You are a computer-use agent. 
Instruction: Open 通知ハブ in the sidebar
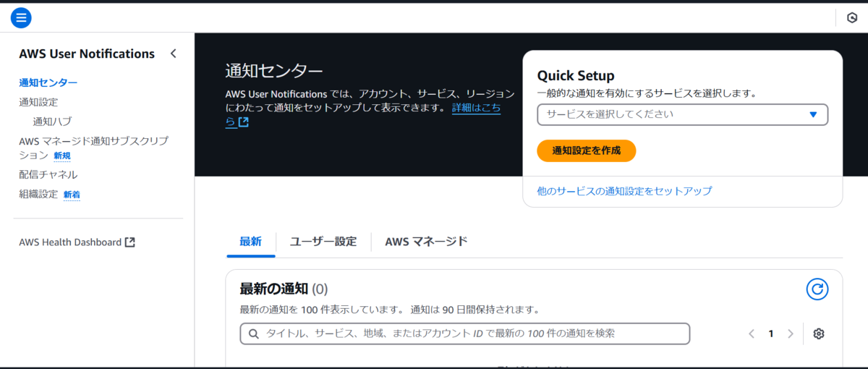tap(52, 122)
